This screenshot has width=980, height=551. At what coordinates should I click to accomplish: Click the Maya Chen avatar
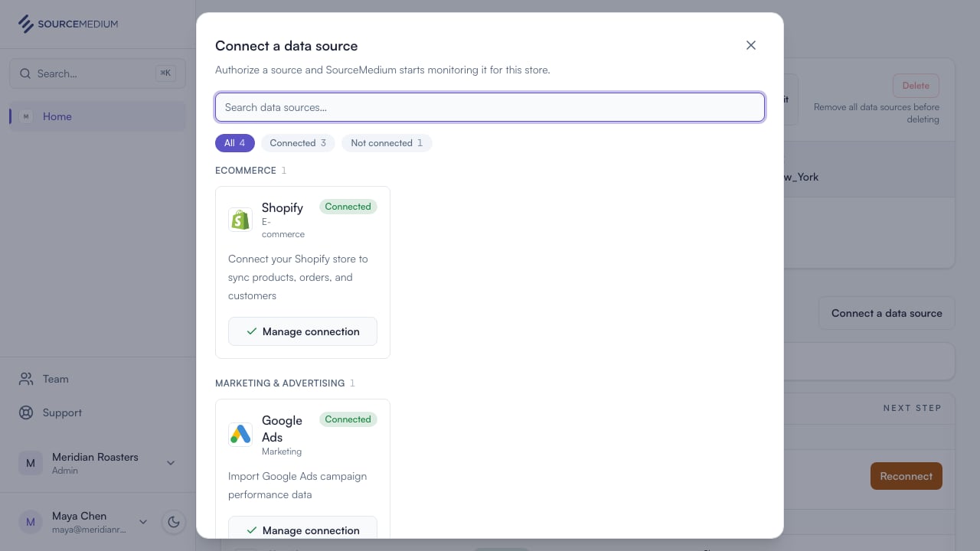click(31, 522)
